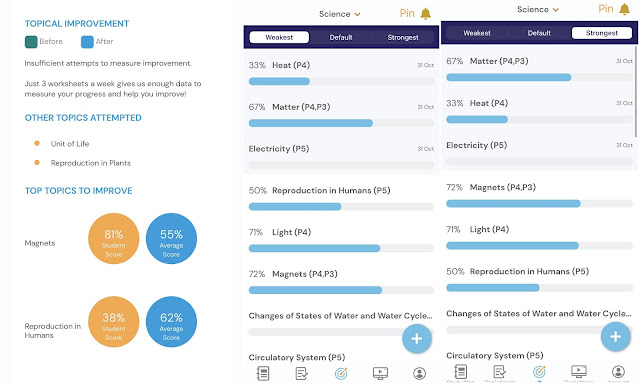
Task: Tap the target analytics icon on the Weakest-sorted screen
Action: point(341,373)
